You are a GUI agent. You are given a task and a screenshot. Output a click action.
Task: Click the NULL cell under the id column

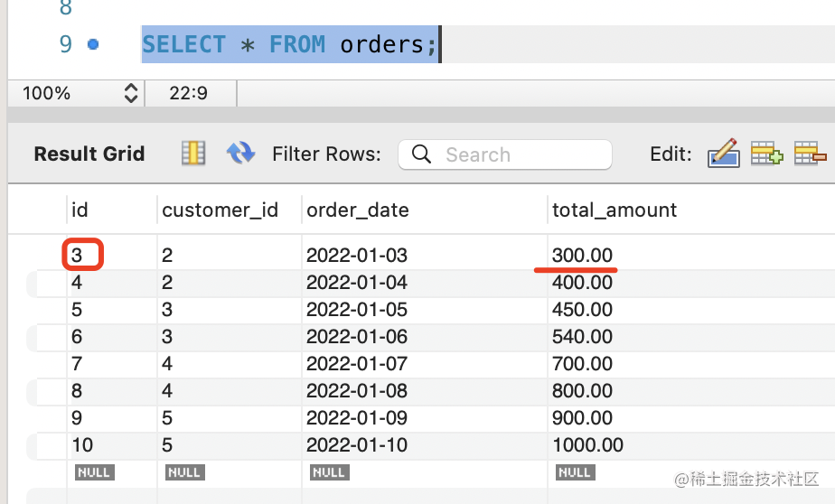[94, 472]
